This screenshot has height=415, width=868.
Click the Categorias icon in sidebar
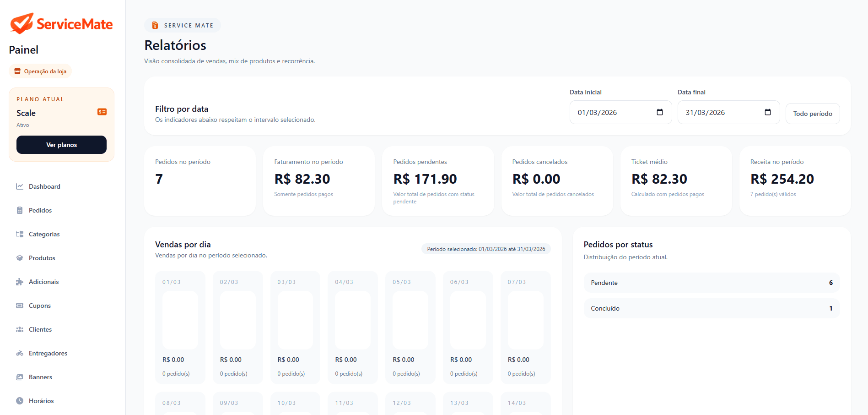pos(20,234)
